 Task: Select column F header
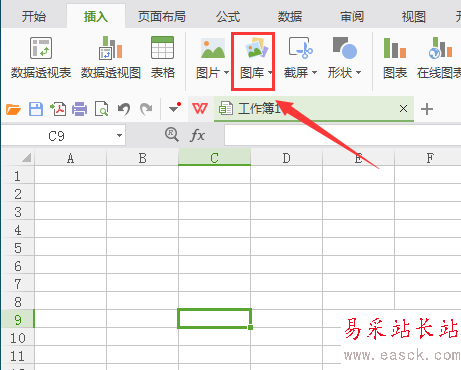point(430,158)
